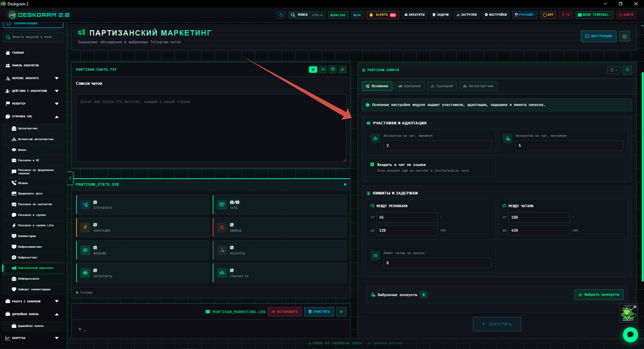Click the first green icon in PARTISAN-CHATS.TXT header

[313, 69]
